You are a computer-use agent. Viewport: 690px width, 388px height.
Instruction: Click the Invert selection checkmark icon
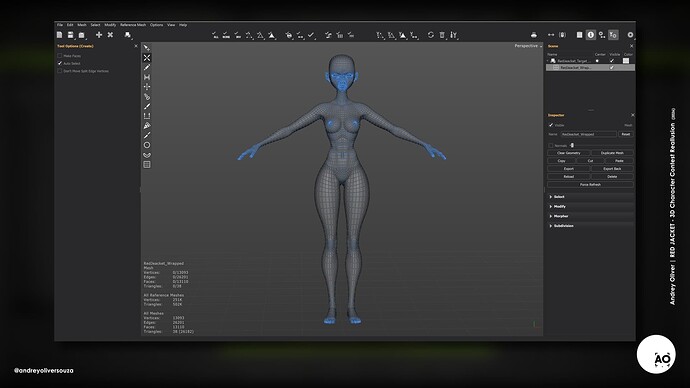238,35
